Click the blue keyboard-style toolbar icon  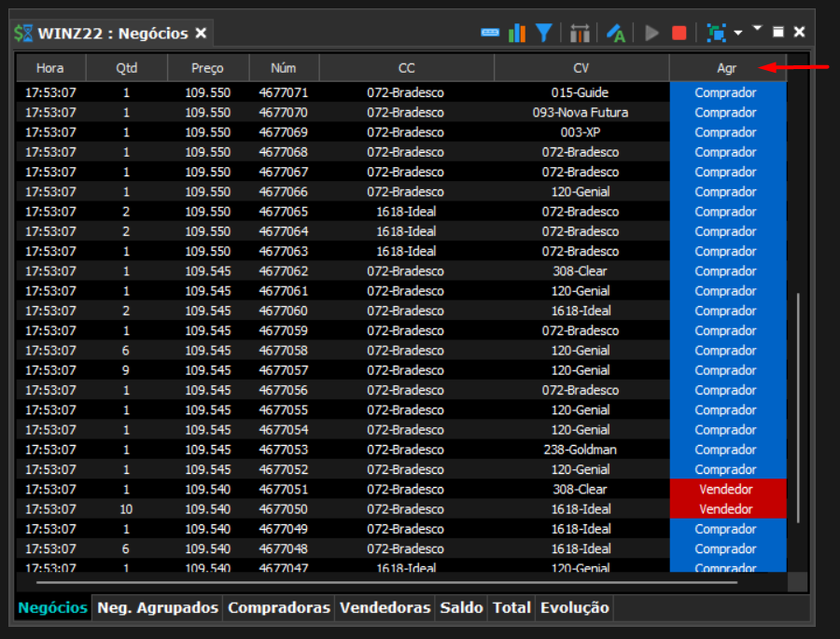coord(490,34)
